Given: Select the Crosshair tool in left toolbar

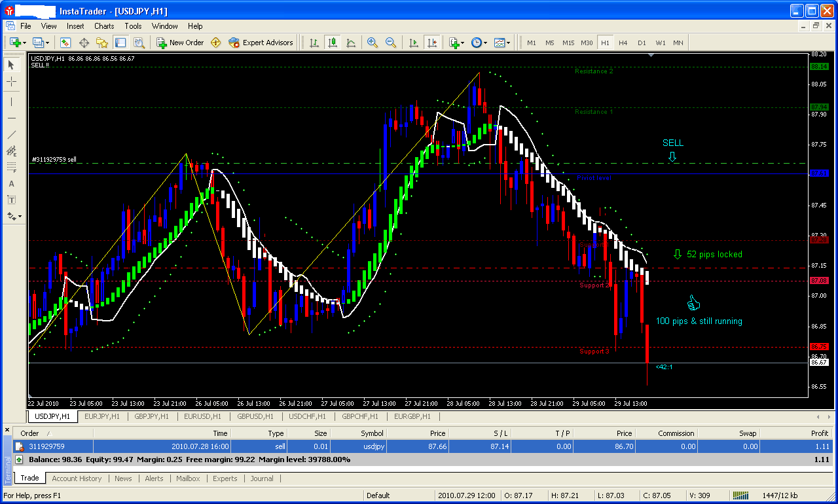Looking at the screenshot, I should (11, 82).
